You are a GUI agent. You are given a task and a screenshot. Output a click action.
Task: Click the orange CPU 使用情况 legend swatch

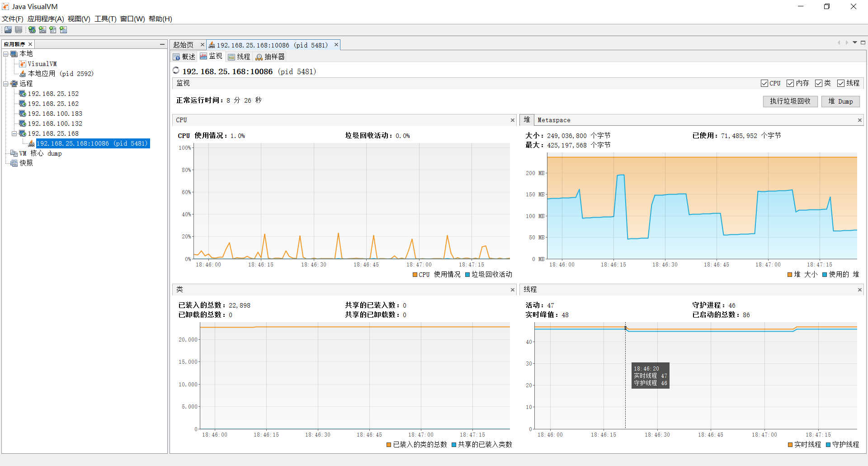click(x=415, y=275)
